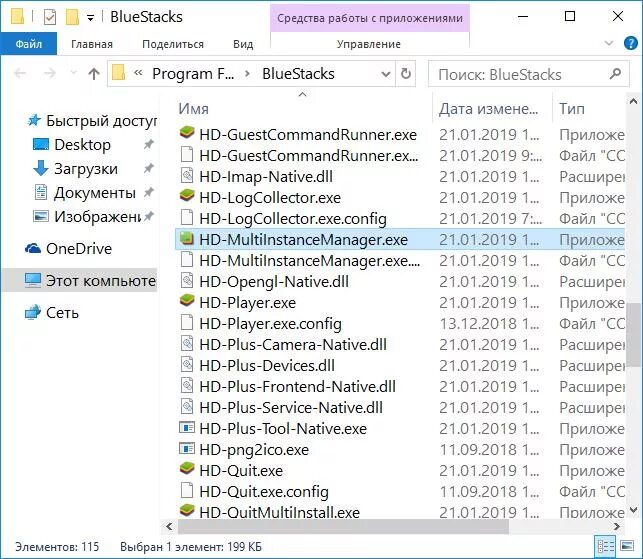The height and width of the screenshot is (559, 643).
Task: Select the HD-Player.exe BlueStacks icon
Action: (x=187, y=301)
